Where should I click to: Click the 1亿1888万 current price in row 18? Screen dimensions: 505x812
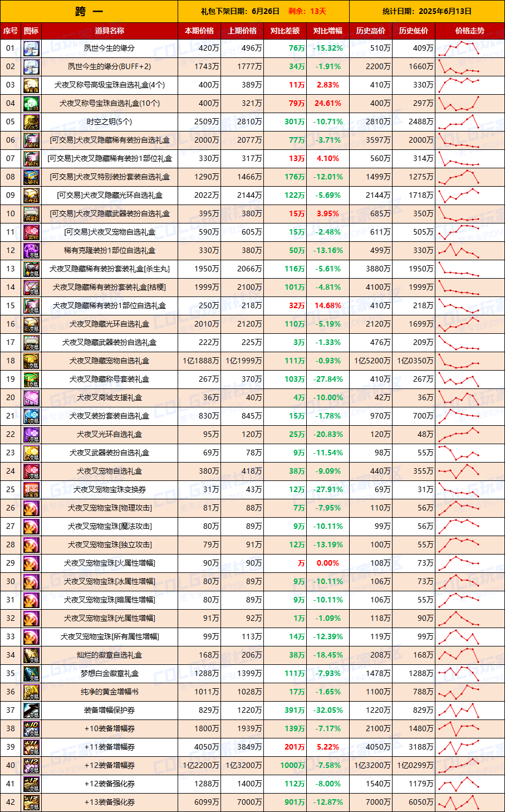tap(201, 361)
